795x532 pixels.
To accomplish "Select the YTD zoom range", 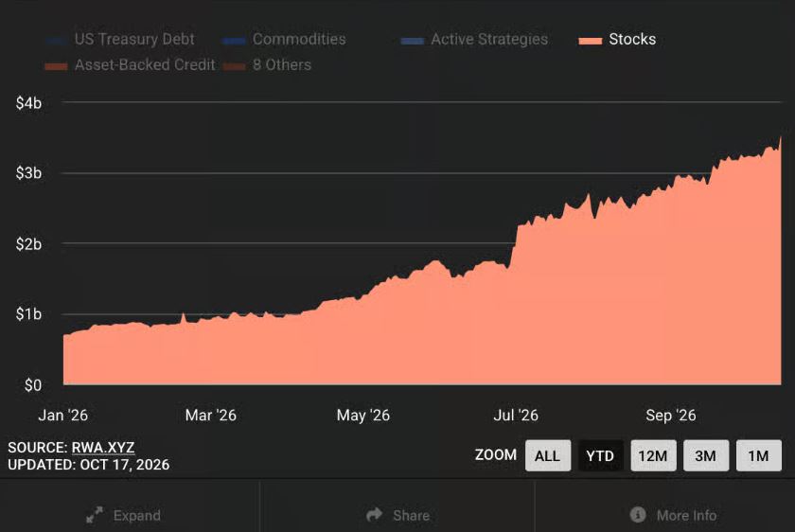I will (600, 455).
